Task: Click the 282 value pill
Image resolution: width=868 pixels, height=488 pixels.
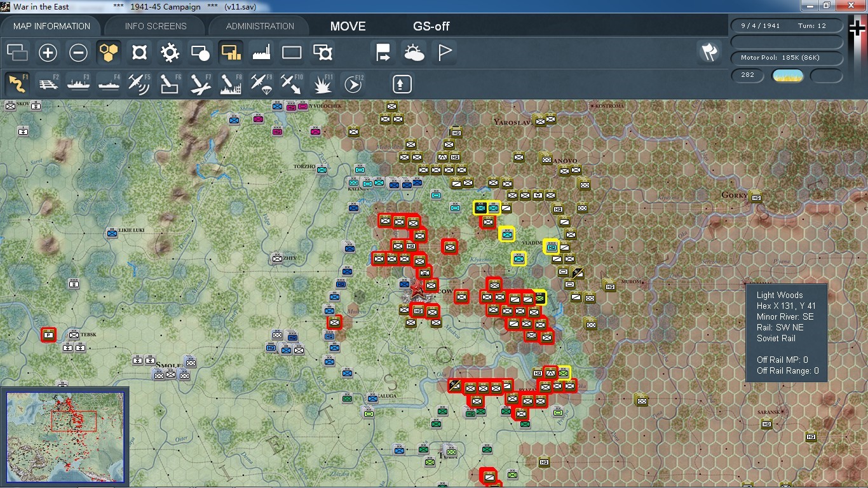Action: tap(748, 75)
